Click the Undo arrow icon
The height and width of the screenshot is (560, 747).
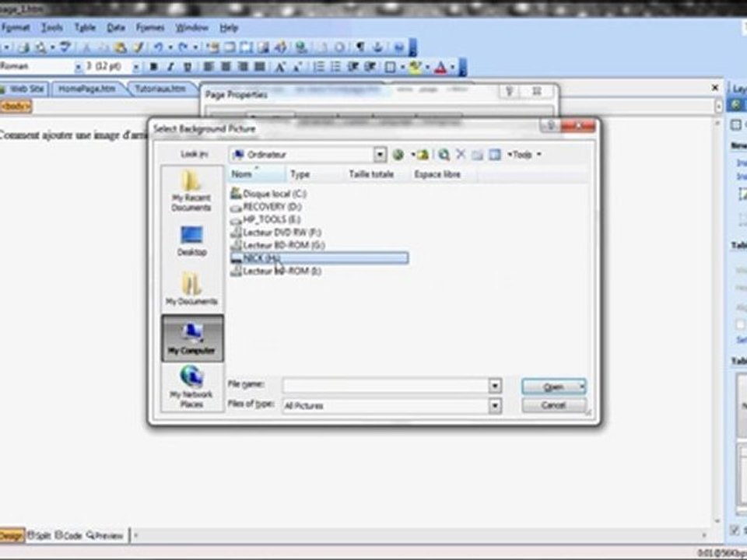[158, 47]
